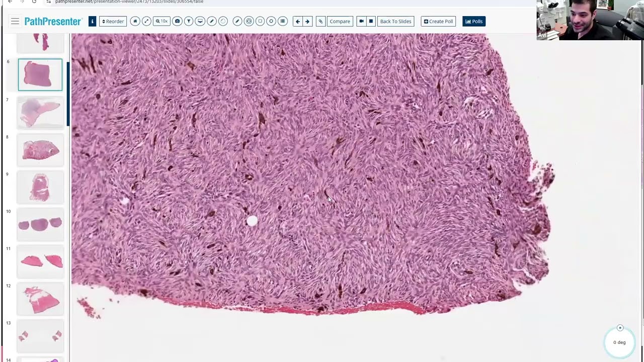
Task: Click the thumbnail panel scrollbar
Action: [68, 94]
